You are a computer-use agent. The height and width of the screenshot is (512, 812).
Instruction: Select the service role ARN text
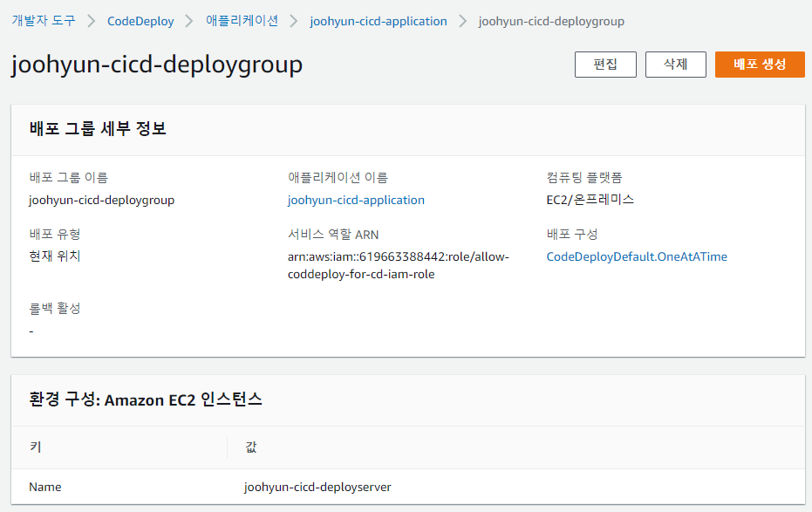point(399,265)
